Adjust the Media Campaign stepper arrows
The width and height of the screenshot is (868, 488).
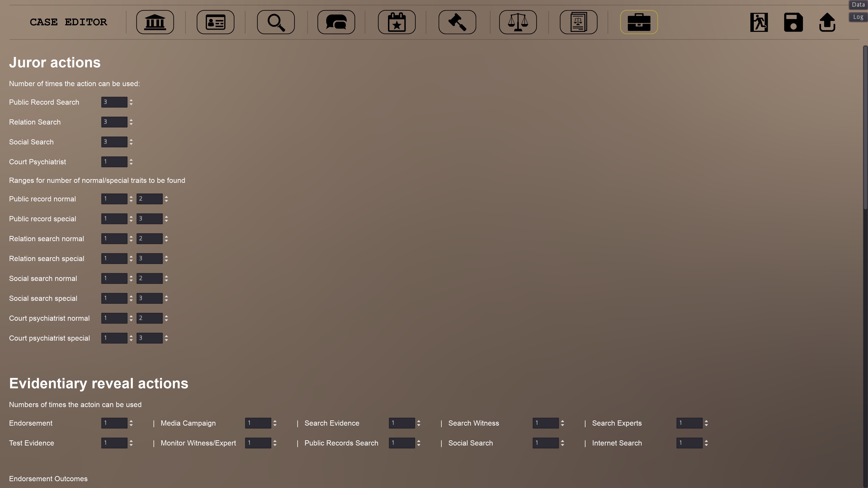(275, 423)
